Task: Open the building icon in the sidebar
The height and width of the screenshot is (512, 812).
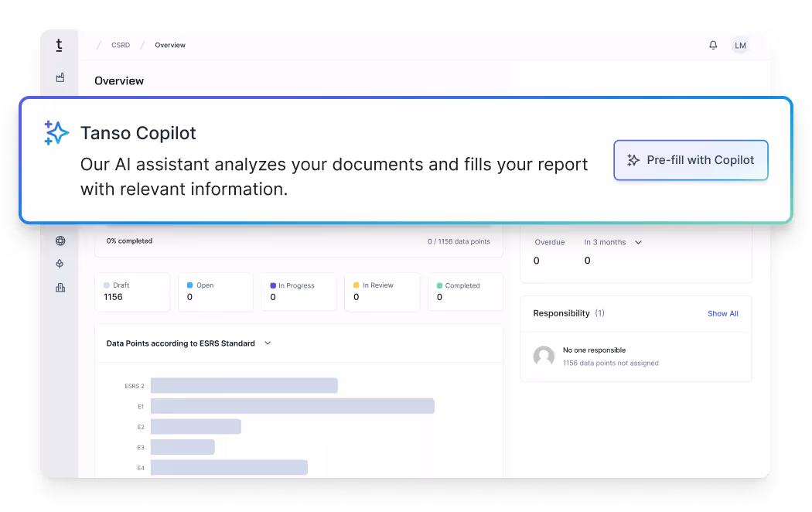Action: click(60, 287)
